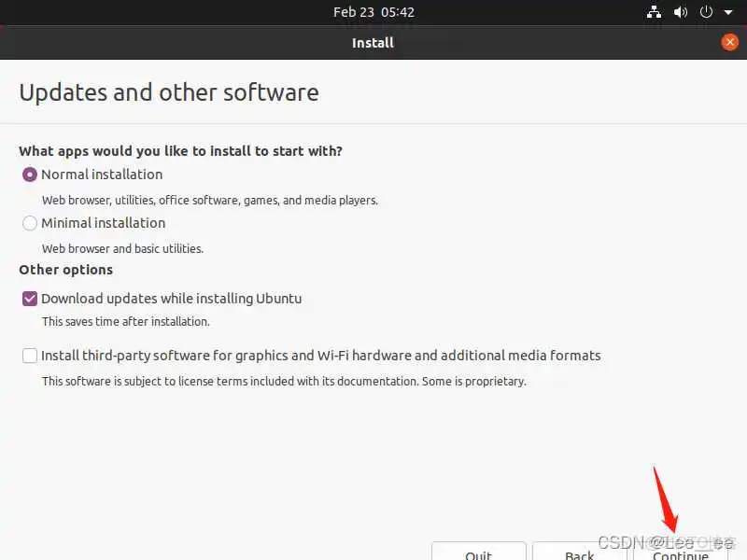The height and width of the screenshot is (560, 747).
Task: Click the Quit button
Action: [479, 553]
